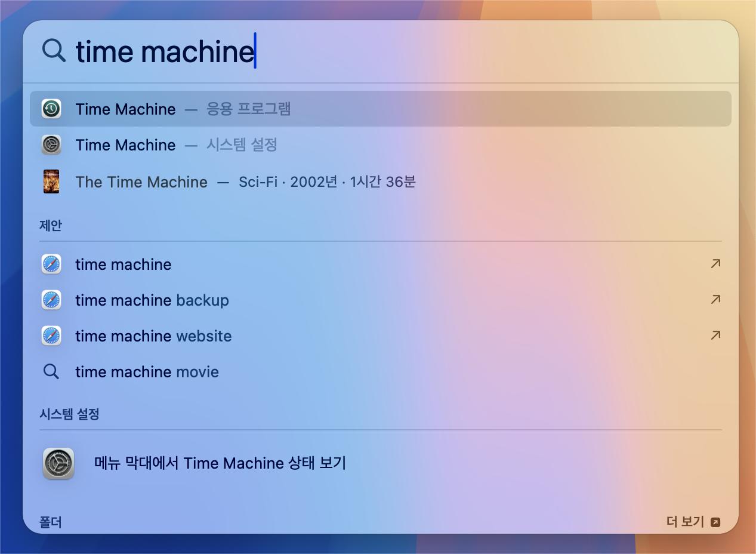Search web for 'time machine movie' suggestion
The height and width of the screenshot is (554, 756).
pos(147,372)
